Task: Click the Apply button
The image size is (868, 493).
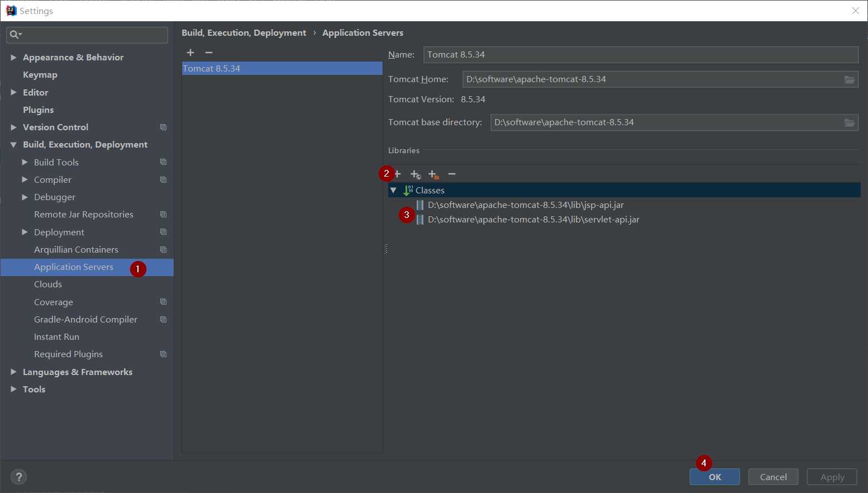Action: point(832,477)
